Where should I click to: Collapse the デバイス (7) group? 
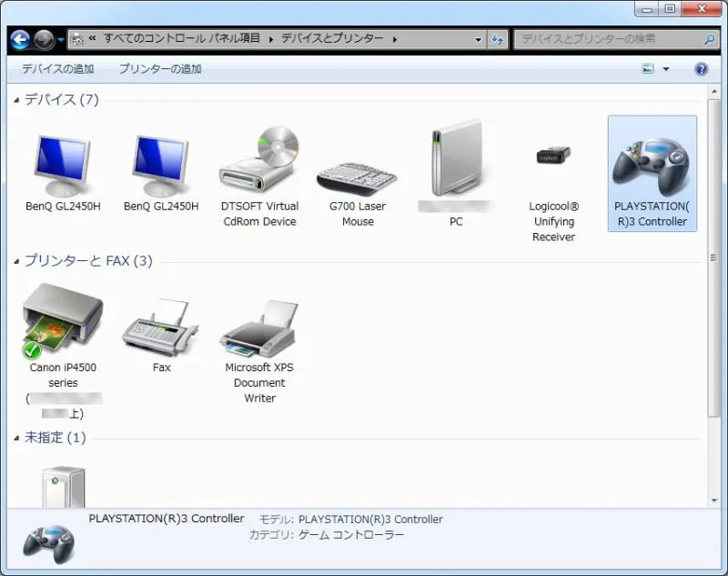click(16, 100)
